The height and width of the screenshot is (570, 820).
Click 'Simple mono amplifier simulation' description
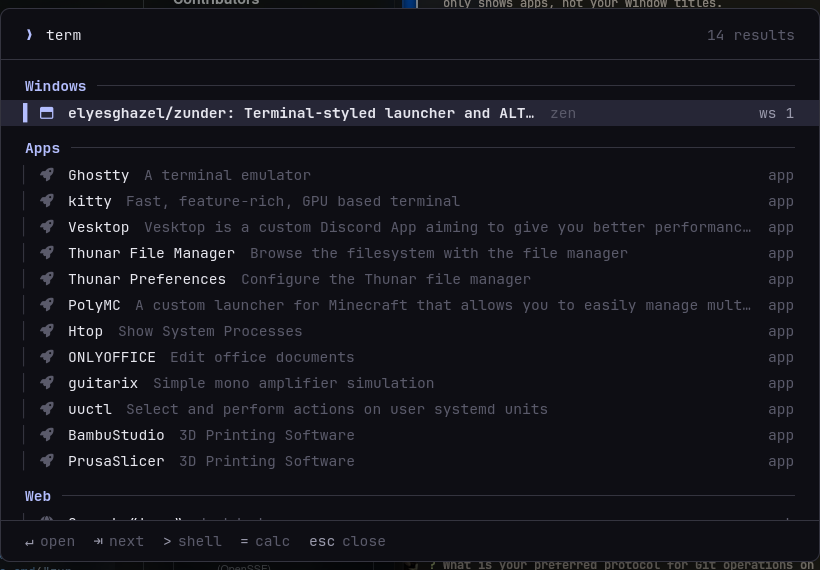[293, 383]
